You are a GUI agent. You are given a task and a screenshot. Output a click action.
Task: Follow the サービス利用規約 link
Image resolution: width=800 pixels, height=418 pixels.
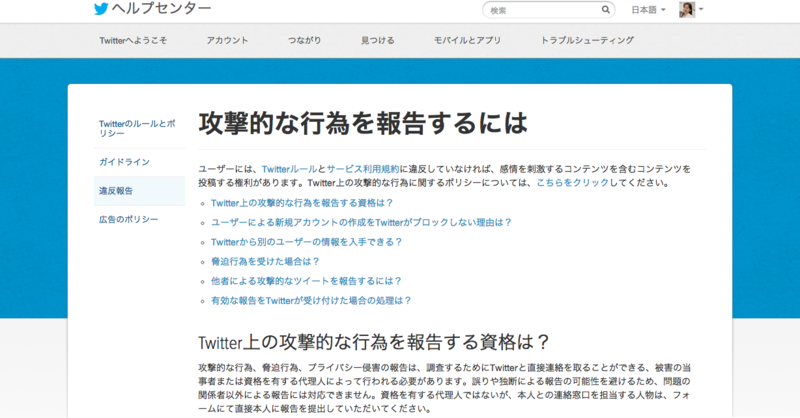pos(363,169)
